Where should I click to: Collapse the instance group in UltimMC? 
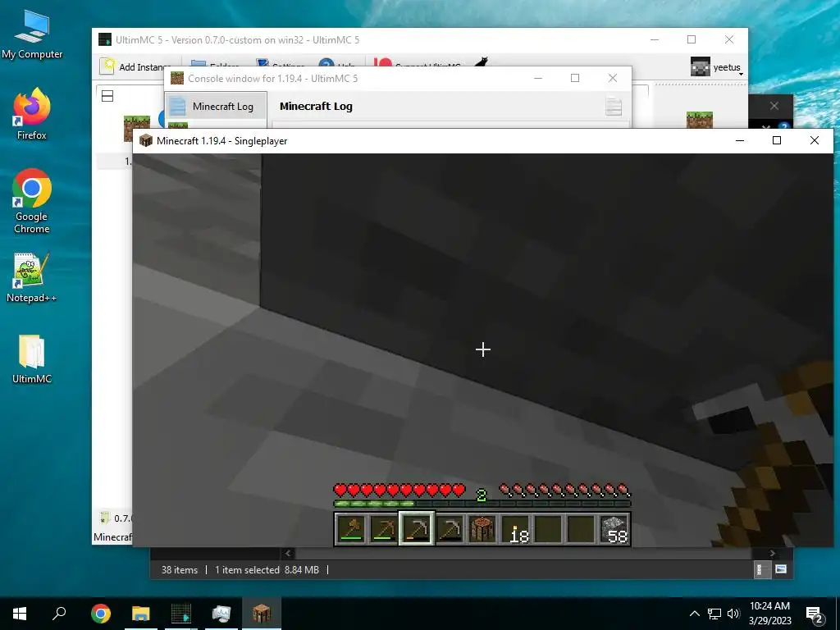point(107,96)
